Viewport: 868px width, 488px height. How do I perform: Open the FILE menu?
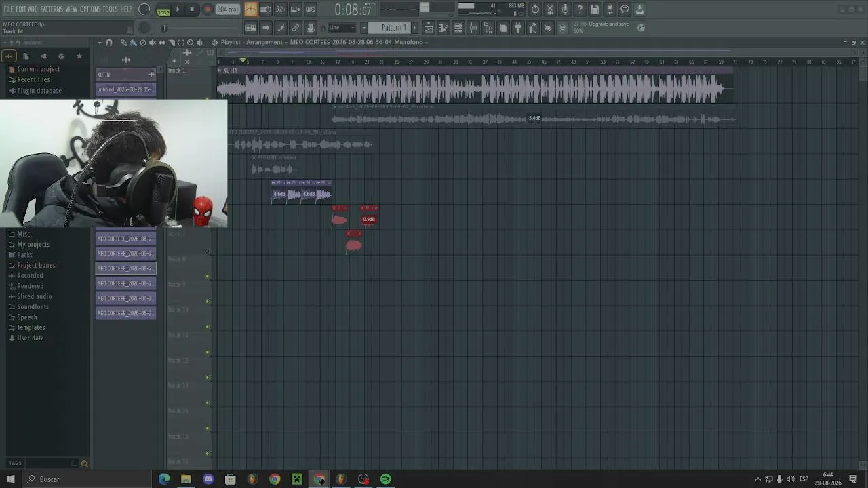click(9, 9)
